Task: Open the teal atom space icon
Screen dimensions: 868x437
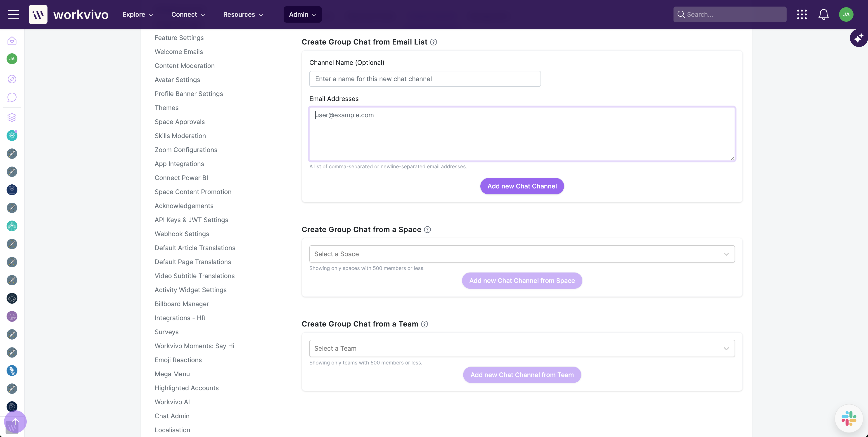Action: [12, 136]
